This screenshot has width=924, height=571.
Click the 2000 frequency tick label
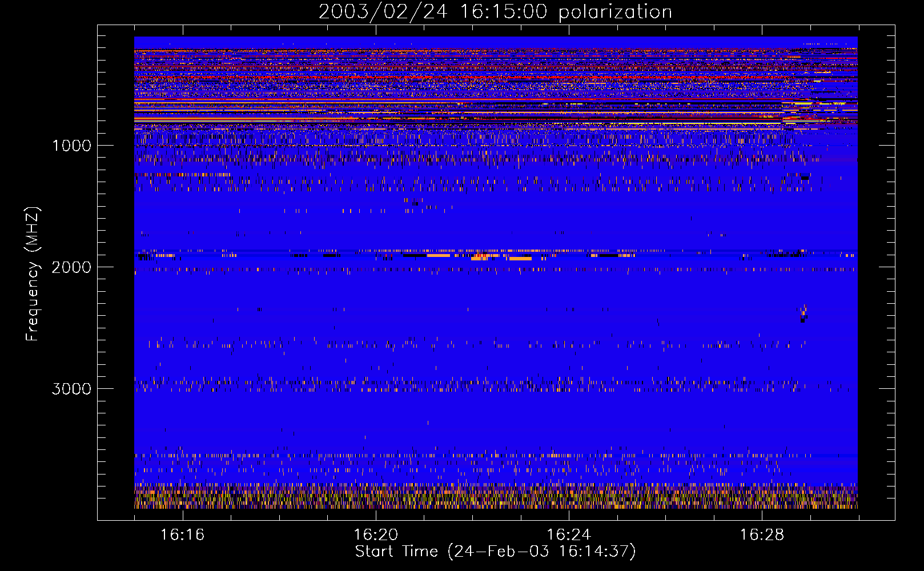pos(71,267)
